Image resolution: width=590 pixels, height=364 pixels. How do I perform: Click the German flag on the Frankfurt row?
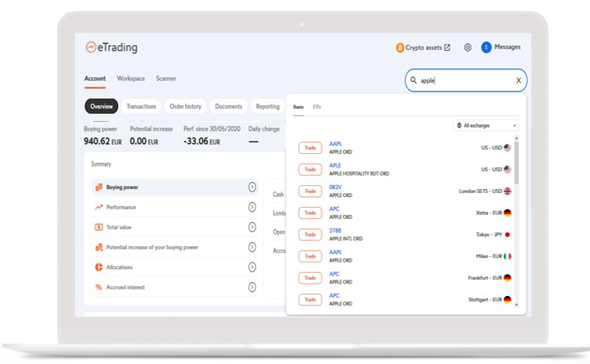point(507,278)
